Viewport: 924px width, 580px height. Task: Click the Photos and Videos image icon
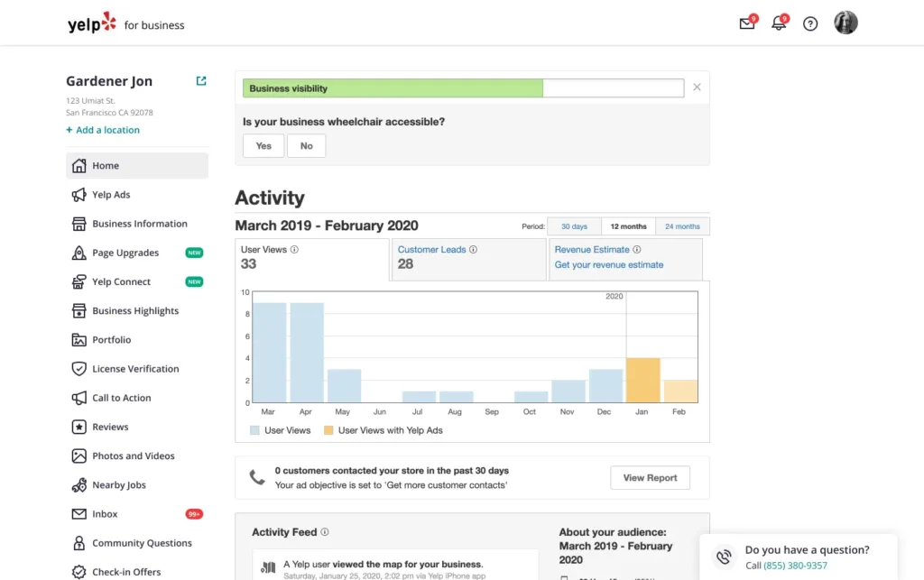point(79,456)
